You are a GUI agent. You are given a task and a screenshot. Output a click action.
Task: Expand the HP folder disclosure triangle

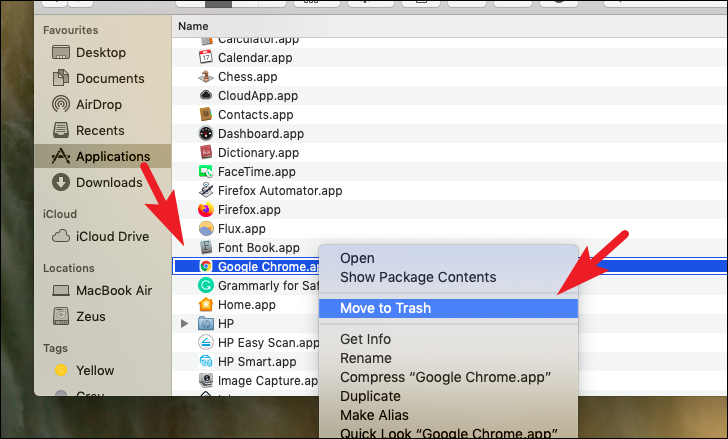tap(184, 323)
